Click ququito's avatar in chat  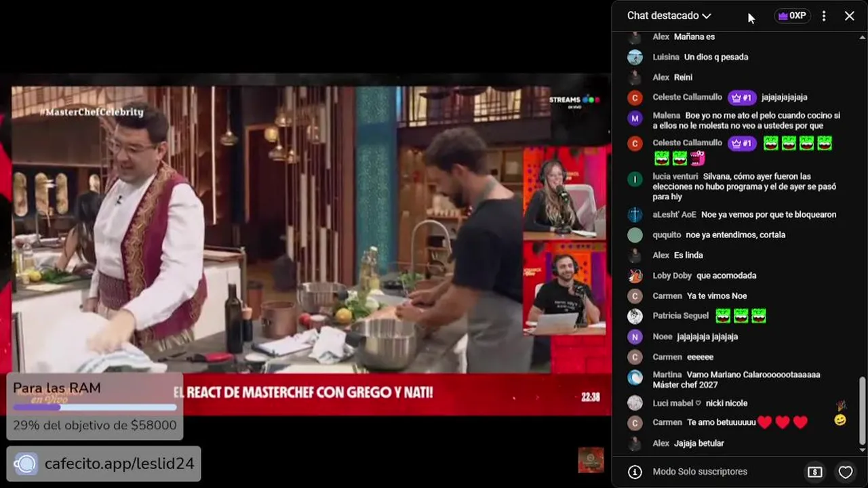coord(635,235)
